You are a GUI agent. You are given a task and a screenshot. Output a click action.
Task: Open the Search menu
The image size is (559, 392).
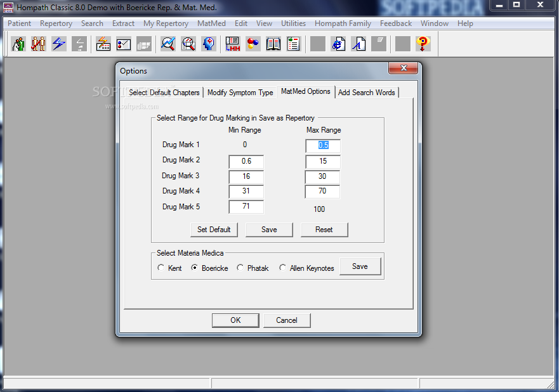(x=92, y=23)
